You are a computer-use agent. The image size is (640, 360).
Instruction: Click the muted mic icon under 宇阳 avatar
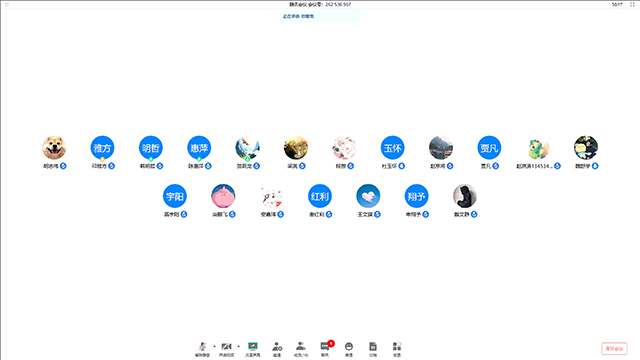tap(184, 214)
